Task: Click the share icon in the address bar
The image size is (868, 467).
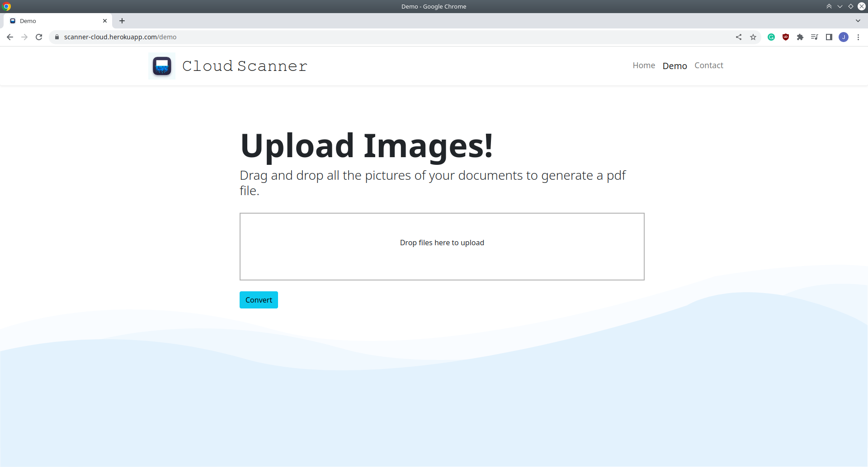Action: [x=739, y=37]
